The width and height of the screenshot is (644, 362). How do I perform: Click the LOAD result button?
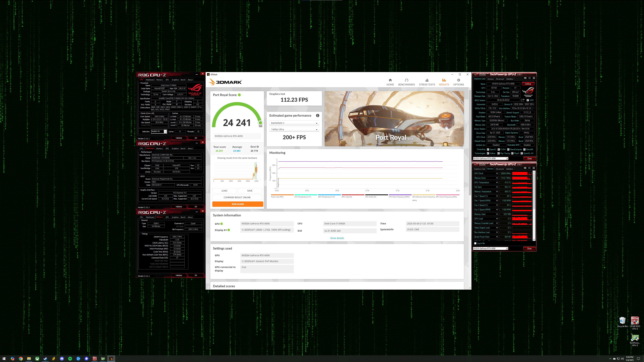[x=224, y=191]
